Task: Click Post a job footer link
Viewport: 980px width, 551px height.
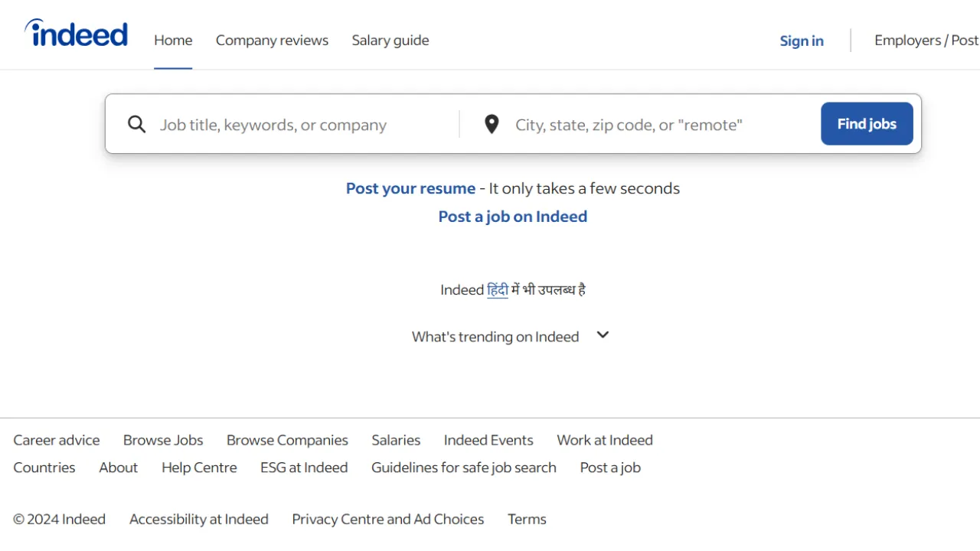Action: coord(610,468)
